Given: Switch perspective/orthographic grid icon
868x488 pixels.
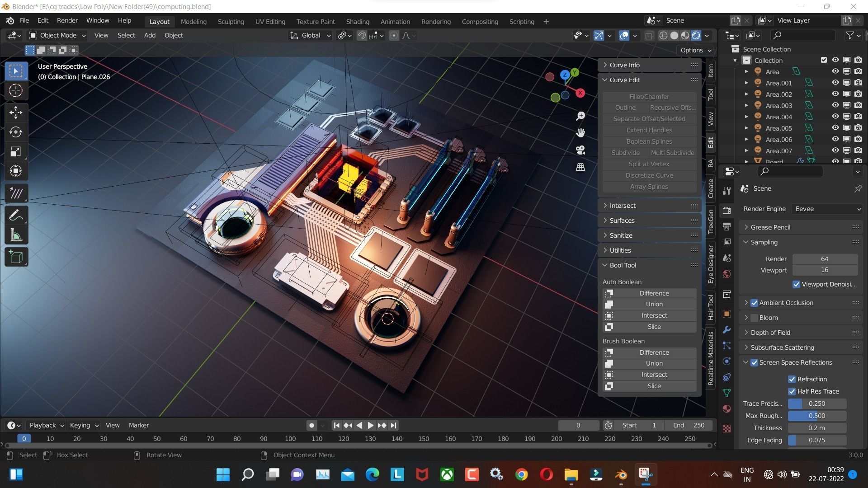Looking at the screenshot, I should [580, 167].
